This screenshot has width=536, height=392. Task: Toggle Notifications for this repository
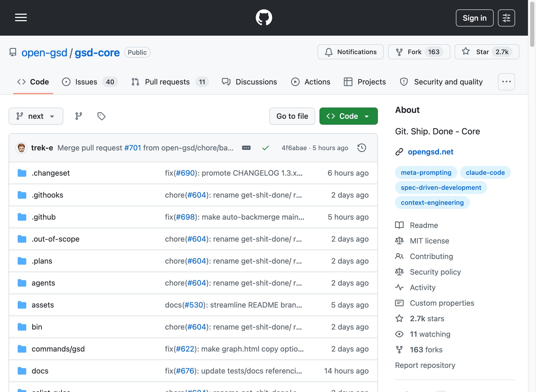point(351,52)
